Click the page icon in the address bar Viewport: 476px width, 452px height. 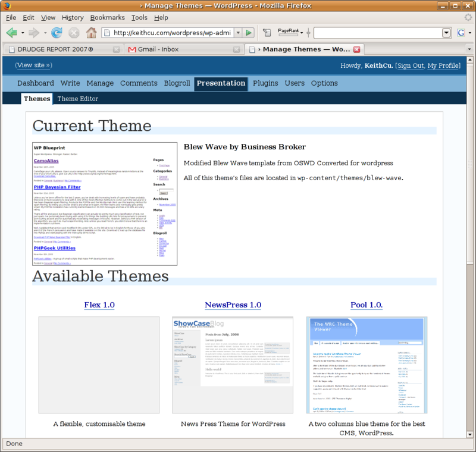(x=107, y=33)
